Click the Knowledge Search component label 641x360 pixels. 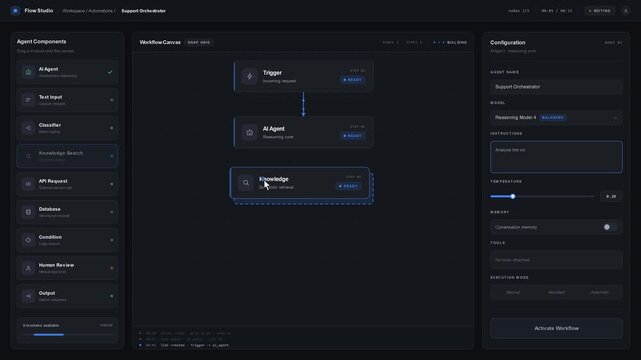61,153
